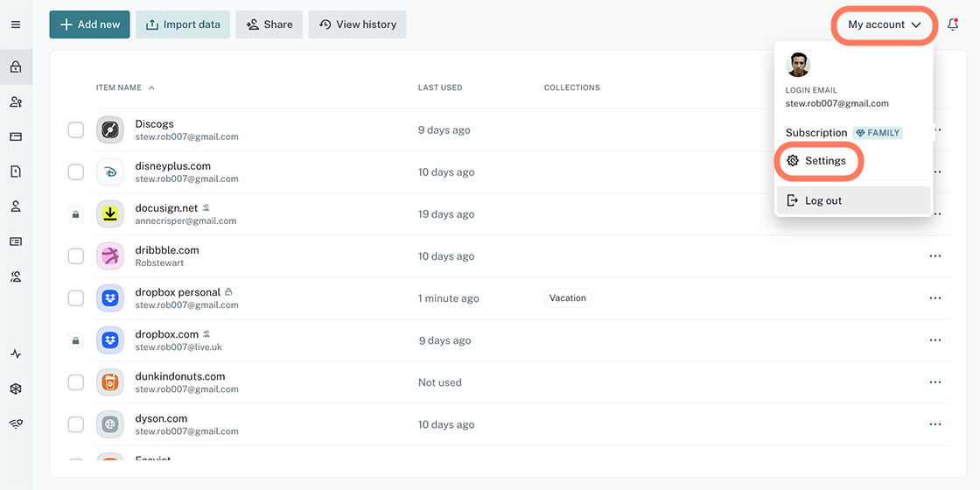980x490 pixels.
Task: Open the hamburger menu in sidebar
Action: [x=16, y=24]
